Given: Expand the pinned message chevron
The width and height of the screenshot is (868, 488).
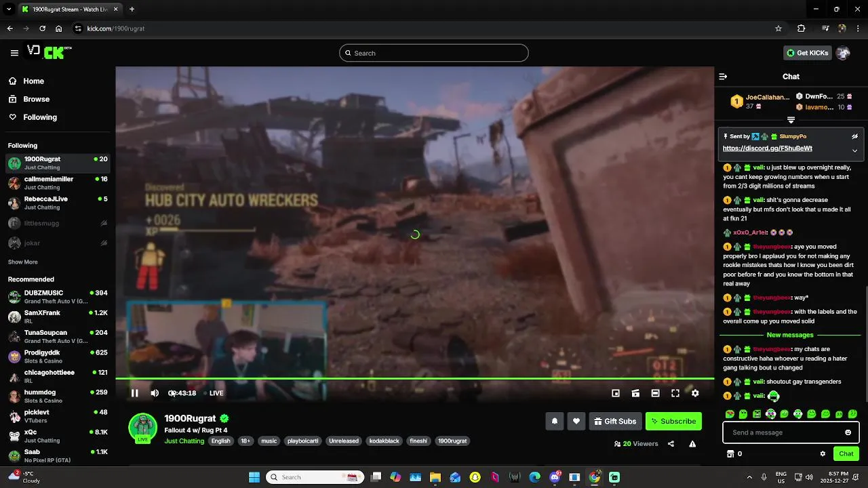Looking at the screenshot, I should tap(854, 150).
